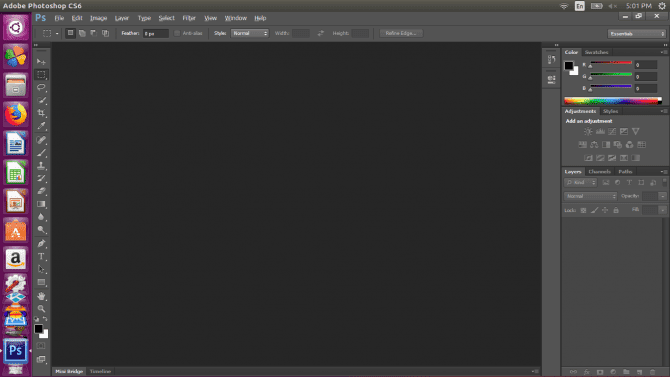Click the Feather input field
670x377 pixels.
coord(156,33)
